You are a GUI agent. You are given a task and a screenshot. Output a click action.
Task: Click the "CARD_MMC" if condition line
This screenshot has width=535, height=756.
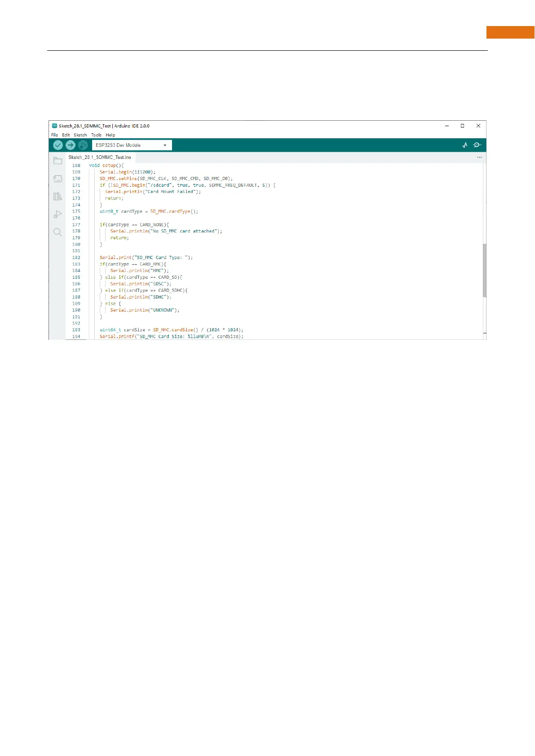[133, 264]
